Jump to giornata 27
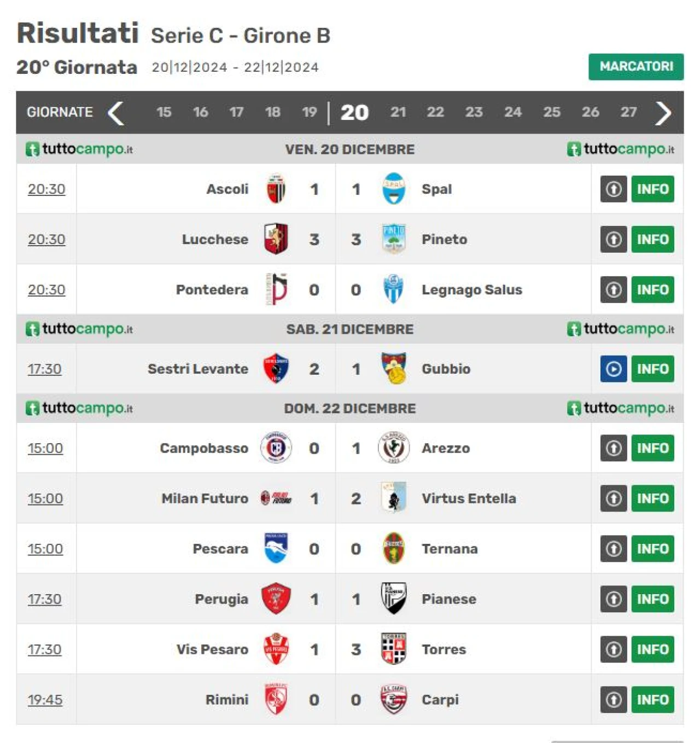 pyautogui.click(x=628, y=112)
